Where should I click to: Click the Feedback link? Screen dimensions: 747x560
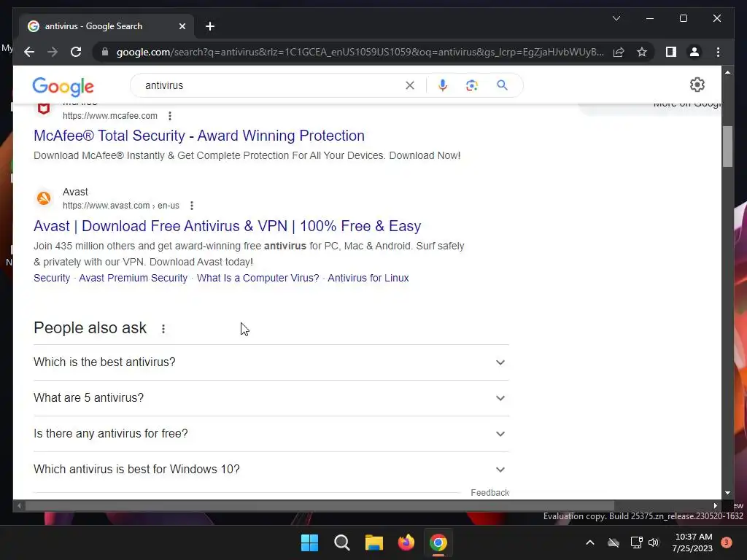[x=489, y=493]
